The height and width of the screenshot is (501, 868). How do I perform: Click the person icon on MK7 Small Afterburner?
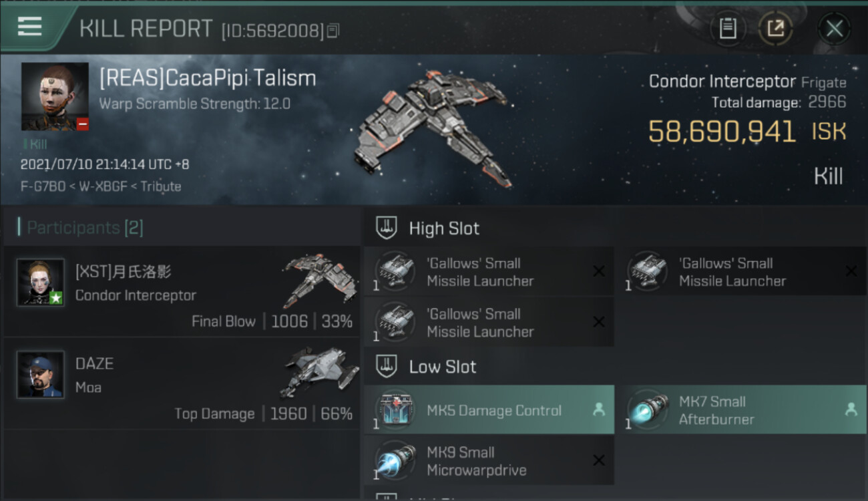pyautogui.click(x=851, y=410)
